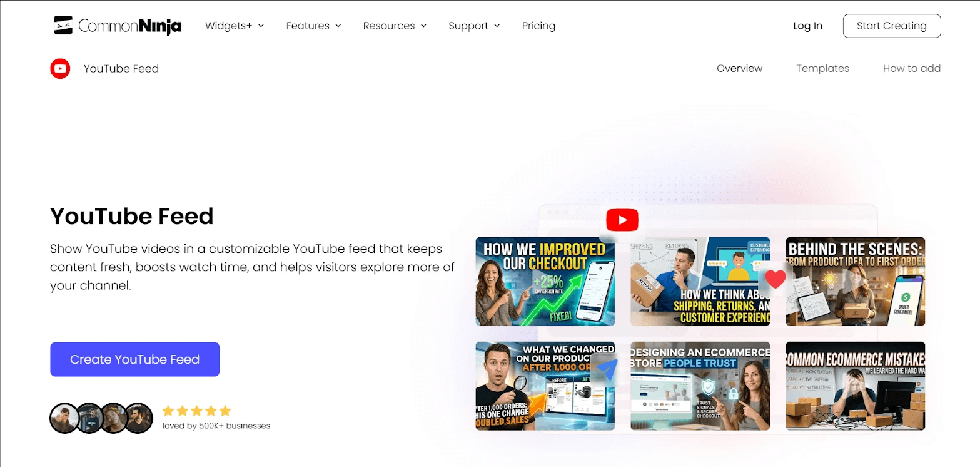This screenshot has height=467, width=980.
Task: Click the first customer avatar
Action: [x=65, y=418]
